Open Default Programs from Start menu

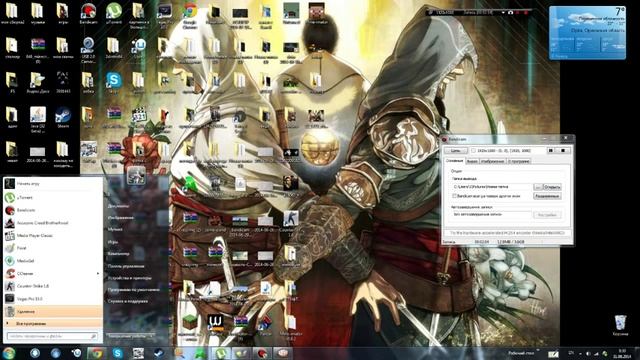133,289
